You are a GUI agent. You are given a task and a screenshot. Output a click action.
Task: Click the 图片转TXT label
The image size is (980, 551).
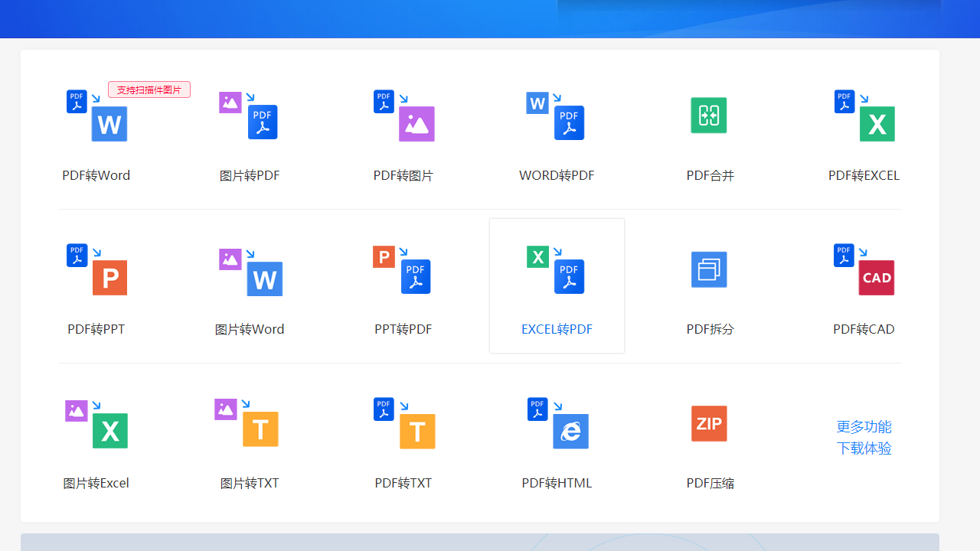250,483
